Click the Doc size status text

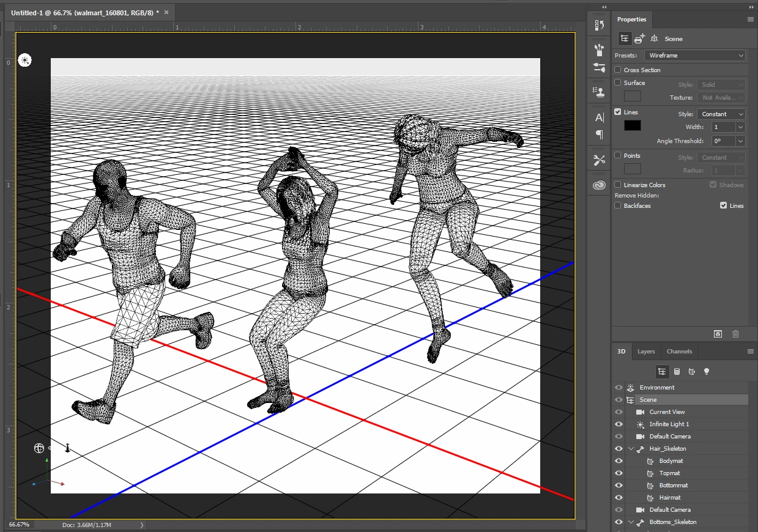(87, 525)
